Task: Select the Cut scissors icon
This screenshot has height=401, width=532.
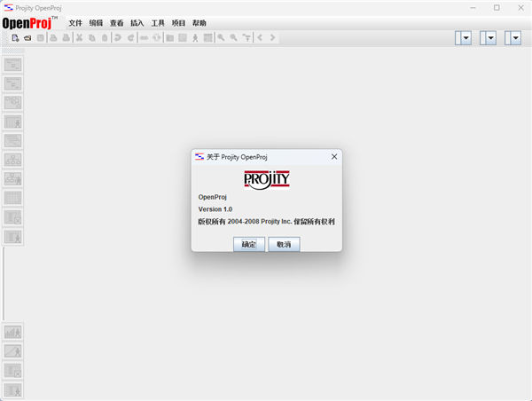Action: (79, 37)
